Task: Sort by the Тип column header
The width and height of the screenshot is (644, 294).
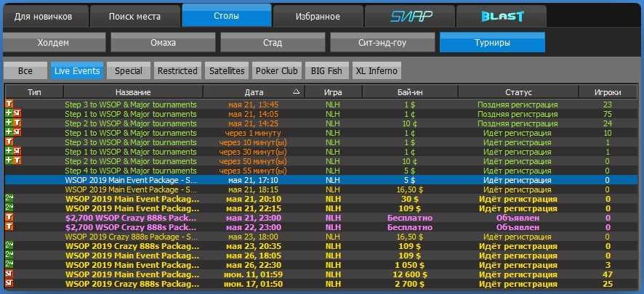Action: 34,92
